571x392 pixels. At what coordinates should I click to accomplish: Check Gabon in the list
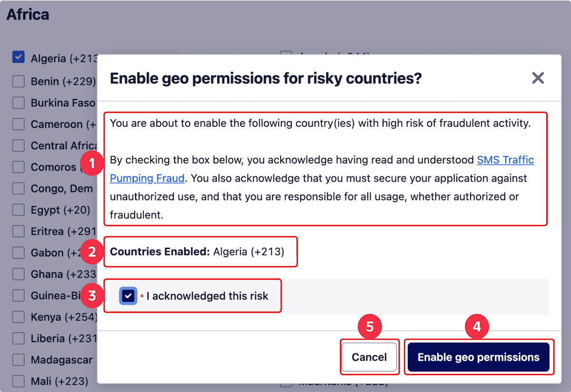[x=18, y=252]
